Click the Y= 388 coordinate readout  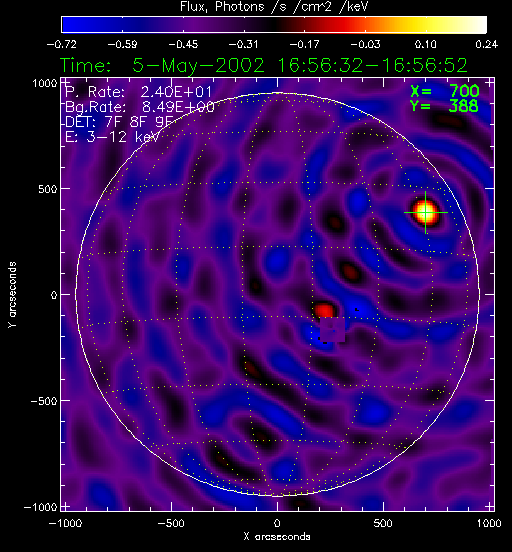coord(444,106)
